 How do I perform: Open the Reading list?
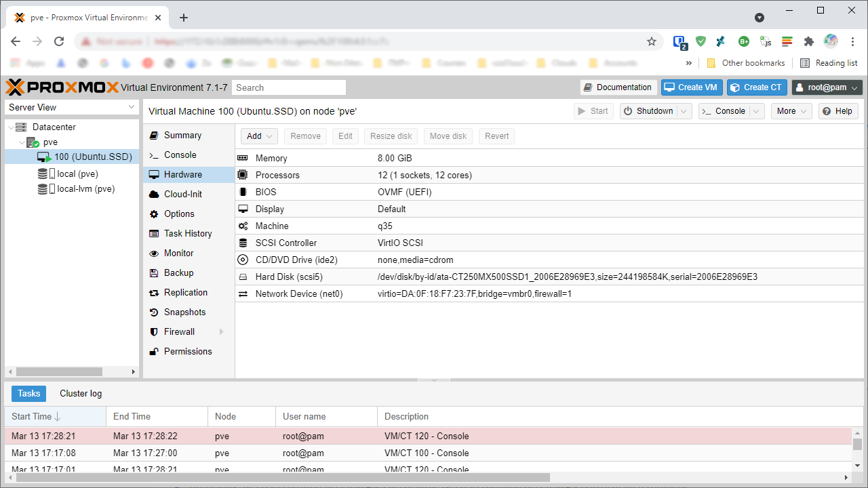tap(829, 63)
